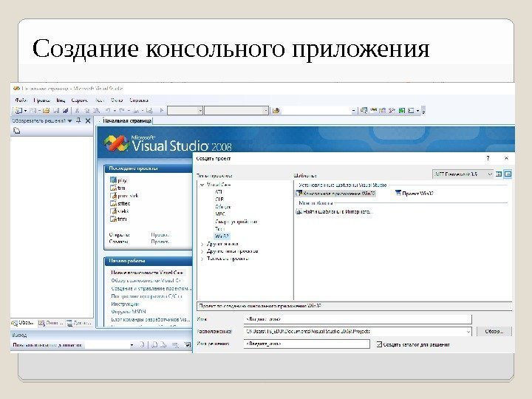Pin the Solution Explorer panel
532x399 pixels.
point(79,120)
